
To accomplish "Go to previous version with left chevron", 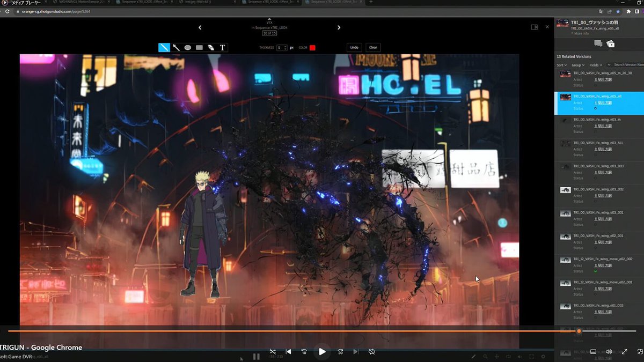I will point(200,27).
